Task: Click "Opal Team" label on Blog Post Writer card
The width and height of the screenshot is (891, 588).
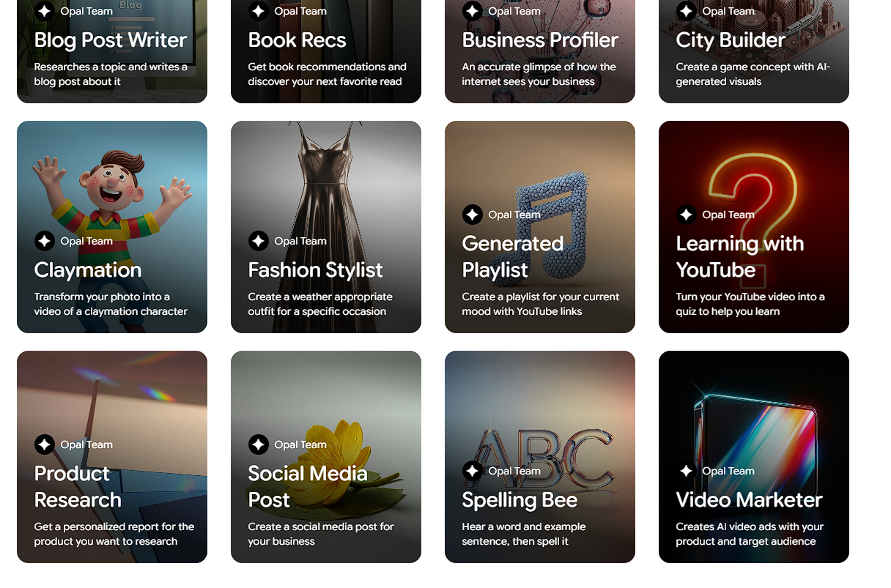Action: coord(86,11)
